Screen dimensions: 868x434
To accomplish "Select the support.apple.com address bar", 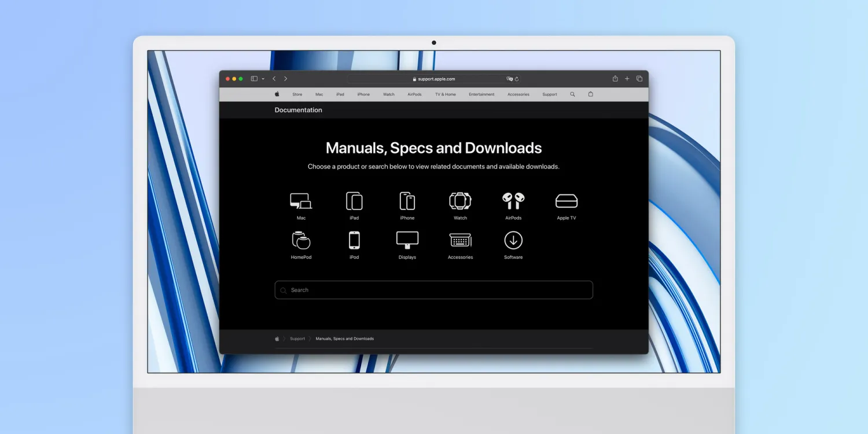I will [434, 79].
